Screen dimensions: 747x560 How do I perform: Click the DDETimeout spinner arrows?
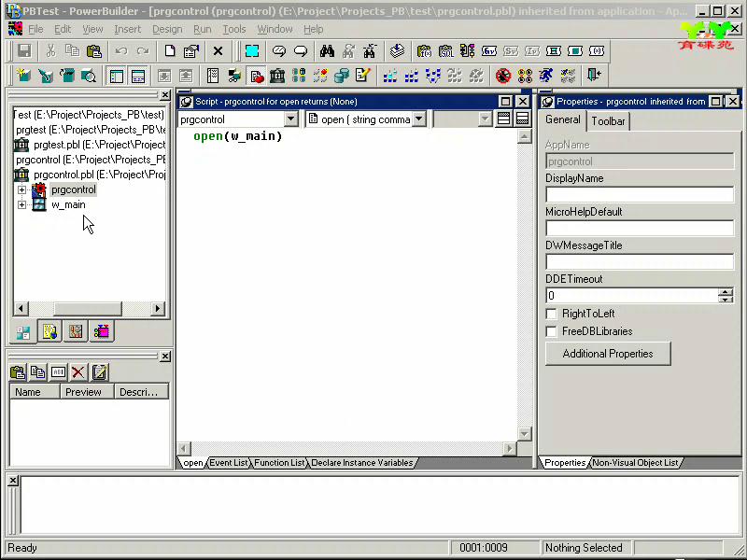pyautogui.click(x=726, y=296)
